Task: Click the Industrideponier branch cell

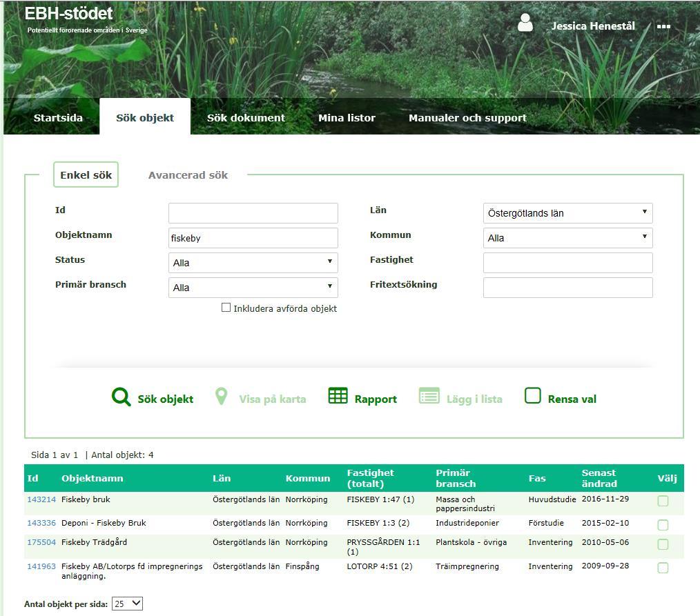Action: (467, 523)
